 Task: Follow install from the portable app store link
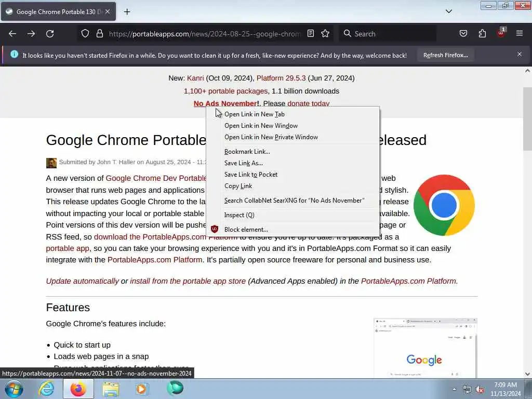188,281
